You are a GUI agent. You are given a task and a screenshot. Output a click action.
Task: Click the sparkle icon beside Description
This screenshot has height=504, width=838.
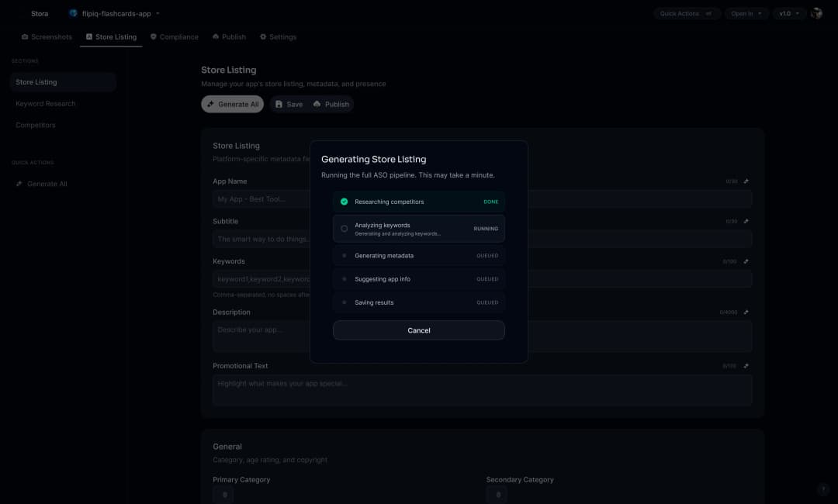tap(745, 312)
